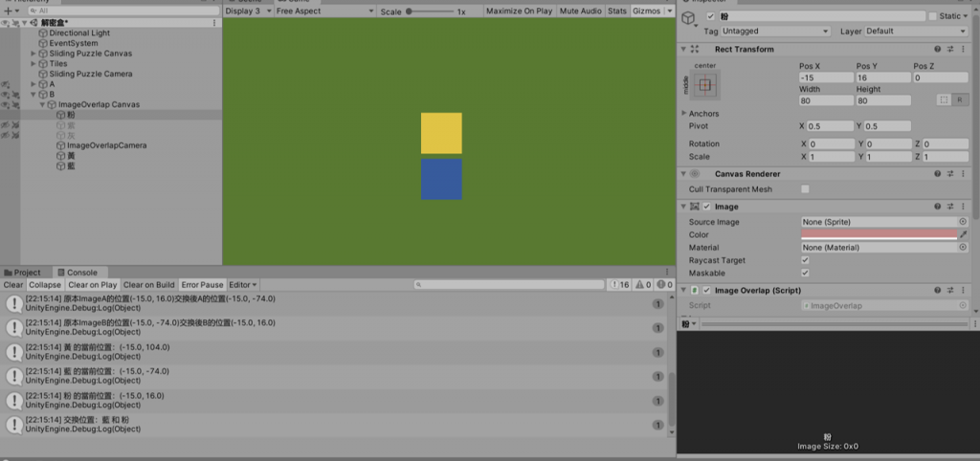The width and height of the screenshot is (980, 461).
Task: Expand the Anchors foldout
Action: (684, 114)
